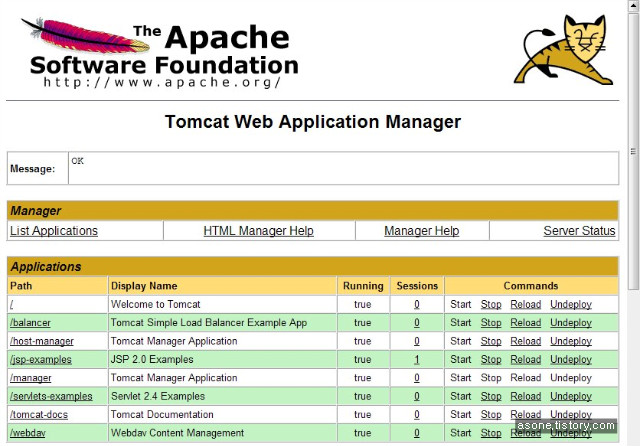
Task: Stop the /balancer application
Action: (x=491, y=323)
